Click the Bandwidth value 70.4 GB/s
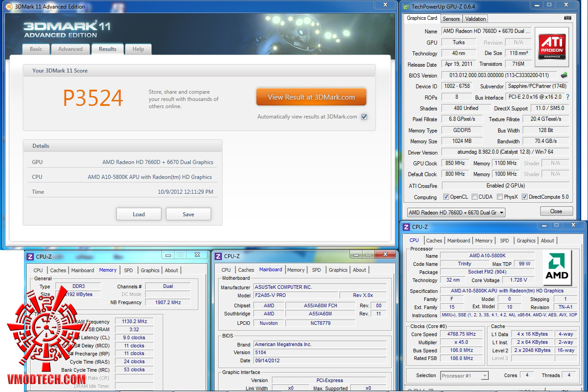This screenshot has width=588, height=392. click(546, 141)
